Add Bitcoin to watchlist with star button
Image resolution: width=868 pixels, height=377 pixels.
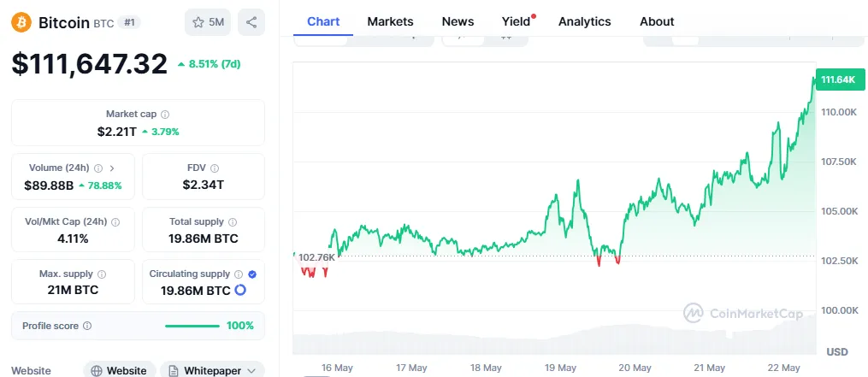208,22
